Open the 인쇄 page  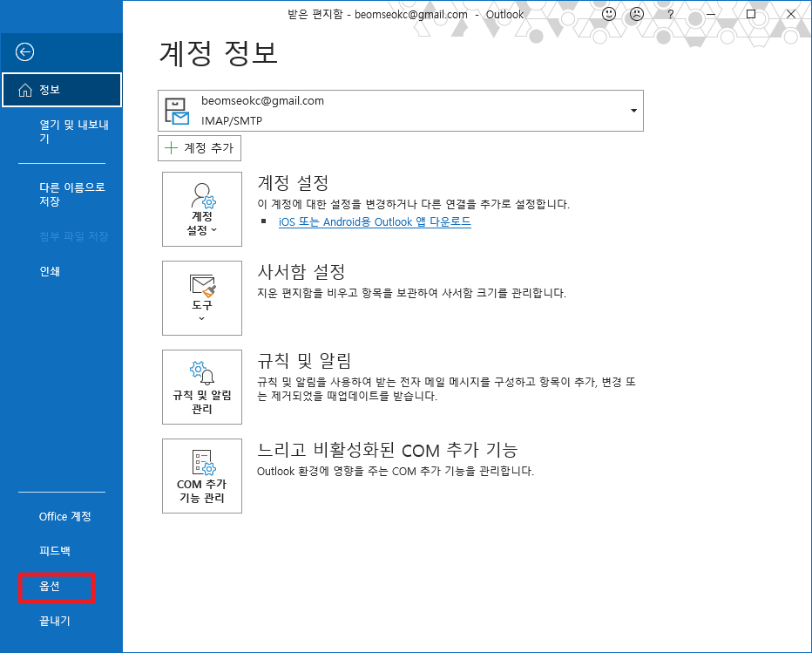50,271
